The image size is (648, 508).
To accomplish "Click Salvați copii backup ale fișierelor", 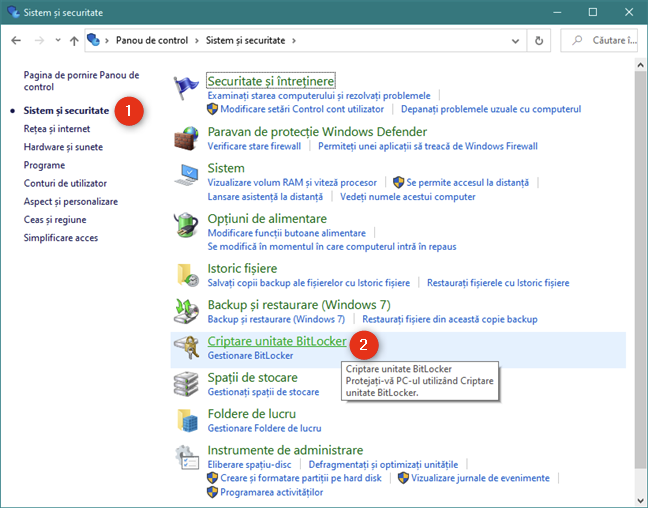I will pyautogui.click(x=309, y=283).
